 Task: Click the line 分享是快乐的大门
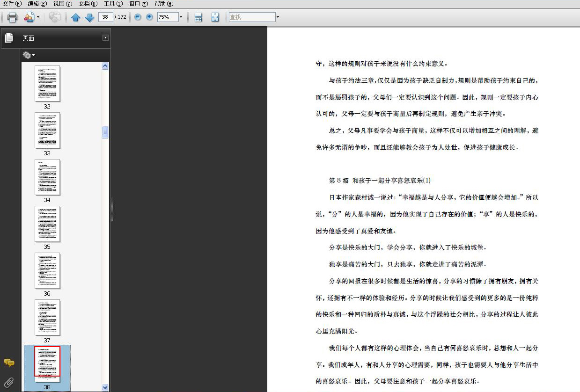408,247
